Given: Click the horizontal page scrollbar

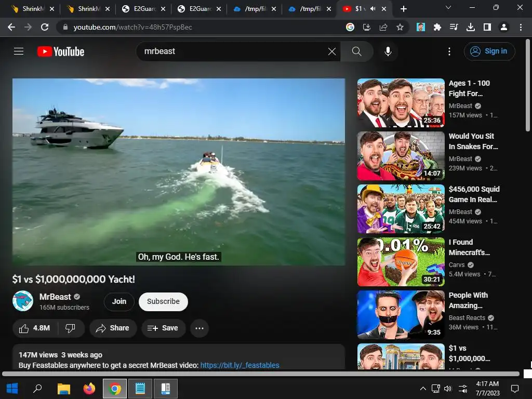Looking at the screenshot, I should 261,374.
